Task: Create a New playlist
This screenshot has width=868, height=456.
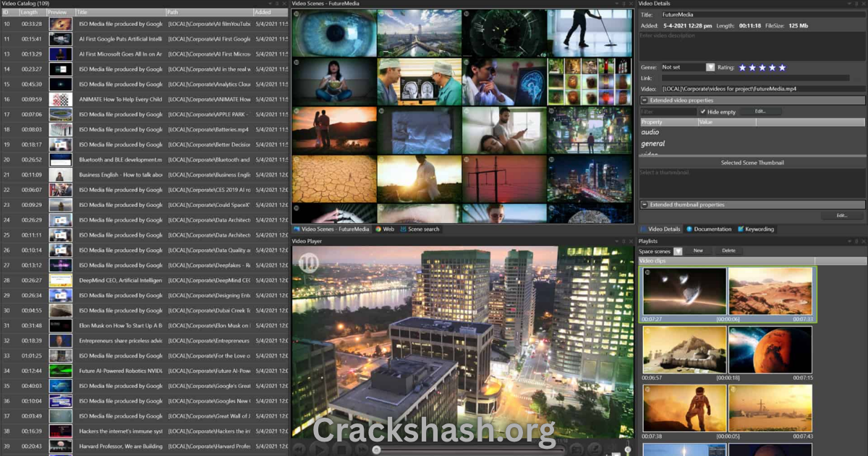Action: click(698, 251)
